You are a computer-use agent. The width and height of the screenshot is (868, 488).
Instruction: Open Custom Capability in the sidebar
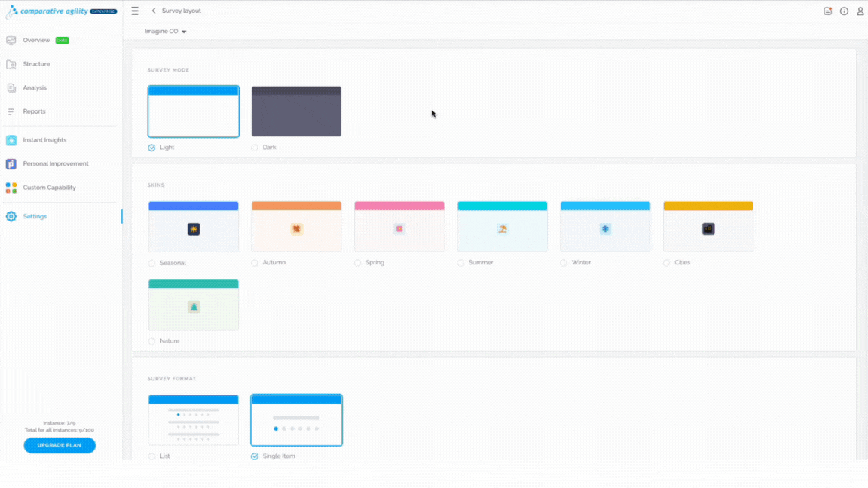[49, 188]
